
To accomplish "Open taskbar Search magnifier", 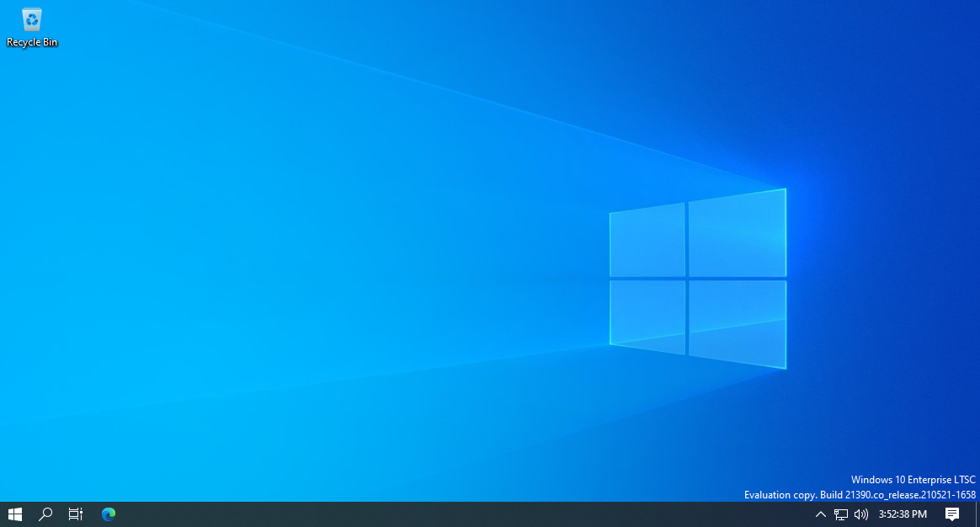I will tap(45, 514).
